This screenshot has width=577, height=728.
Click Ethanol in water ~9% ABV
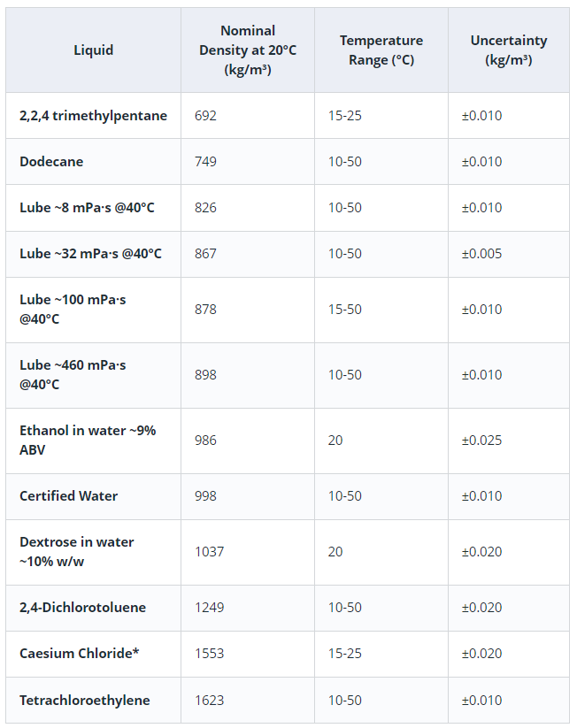pyautogui.click(x=88, y=440)
